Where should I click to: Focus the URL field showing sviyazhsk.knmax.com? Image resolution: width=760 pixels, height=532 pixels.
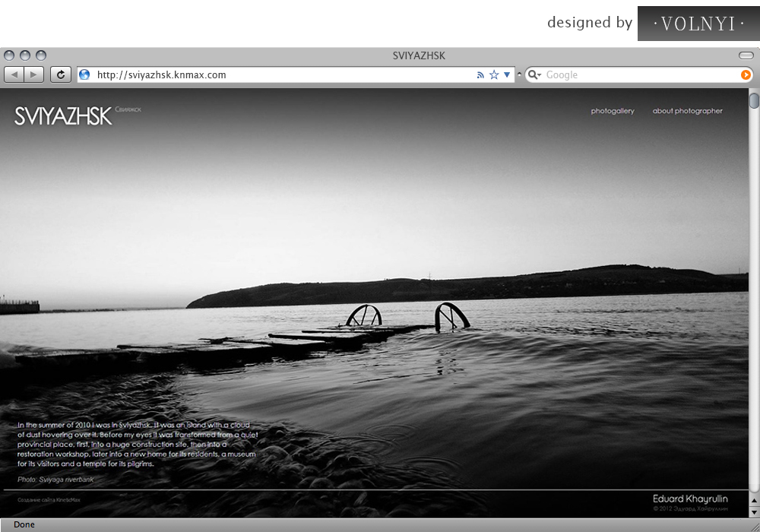(296, 74)
